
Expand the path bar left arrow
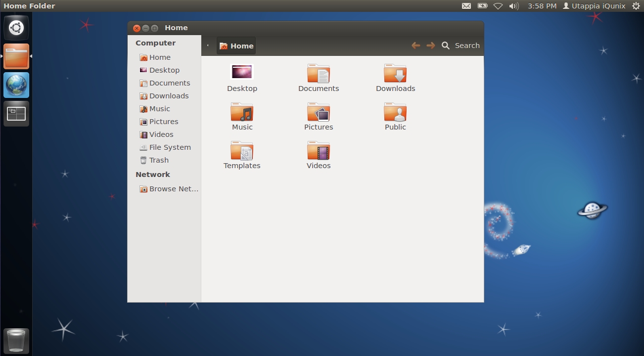point(208,45)
